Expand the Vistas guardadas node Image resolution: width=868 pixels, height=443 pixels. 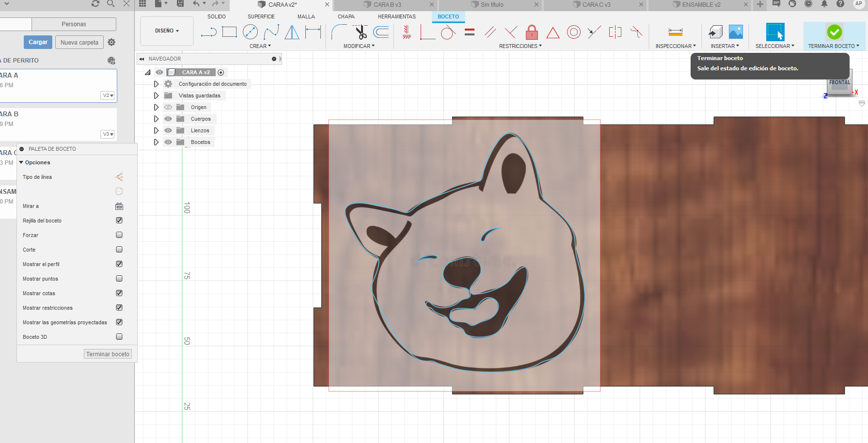[x=156, y=95]
